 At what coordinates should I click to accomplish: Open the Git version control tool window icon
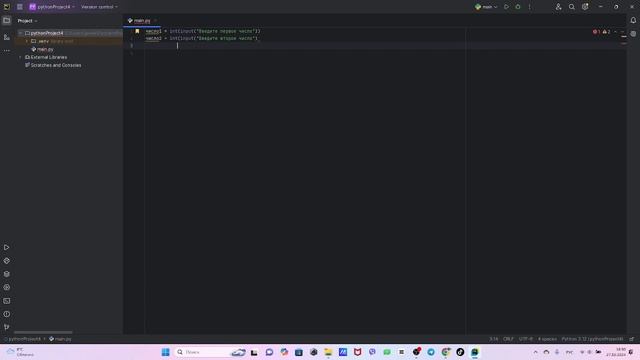click(7, 327)
